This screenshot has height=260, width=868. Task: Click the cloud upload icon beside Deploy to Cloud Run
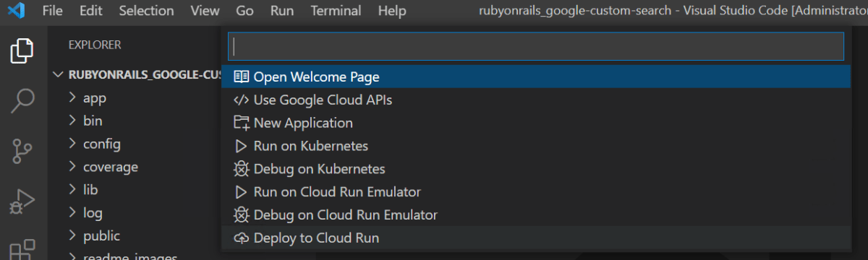pos(242,238)
